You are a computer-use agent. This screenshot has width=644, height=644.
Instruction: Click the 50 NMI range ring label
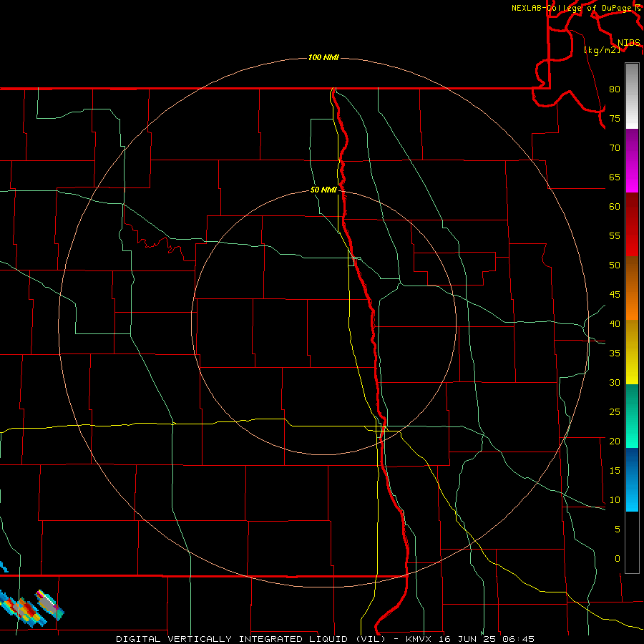click(x=323, y=190)
